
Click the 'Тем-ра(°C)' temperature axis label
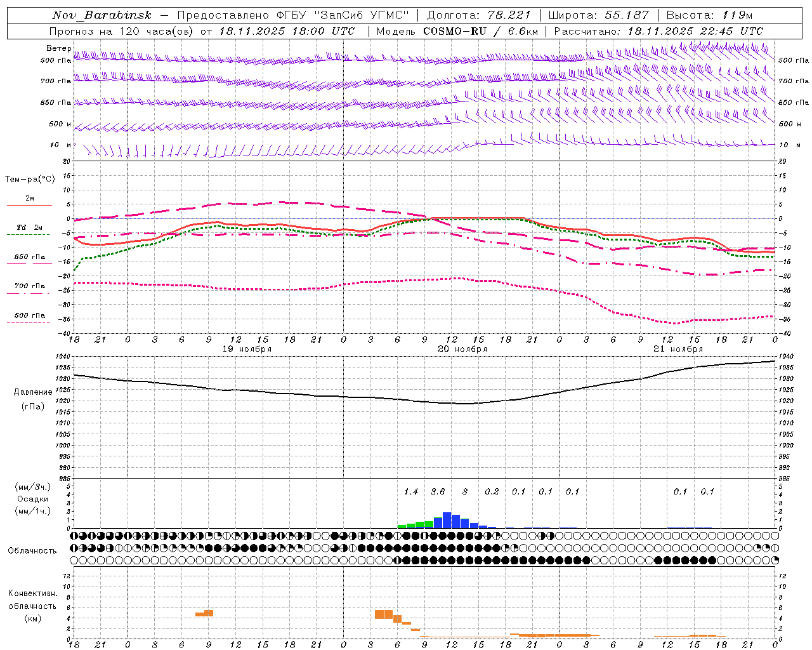click(30, 180)
